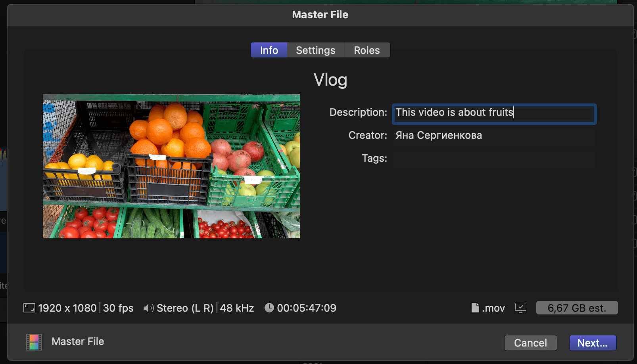Click the Stereo (L R) audio text

point(185,308)
